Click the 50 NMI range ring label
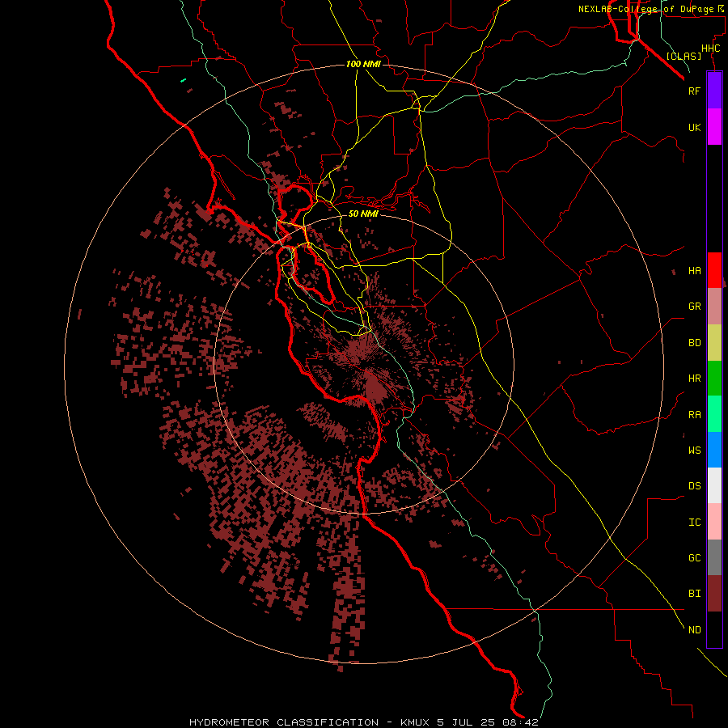Screen dimensions: 728x728 tap(363, 214)
